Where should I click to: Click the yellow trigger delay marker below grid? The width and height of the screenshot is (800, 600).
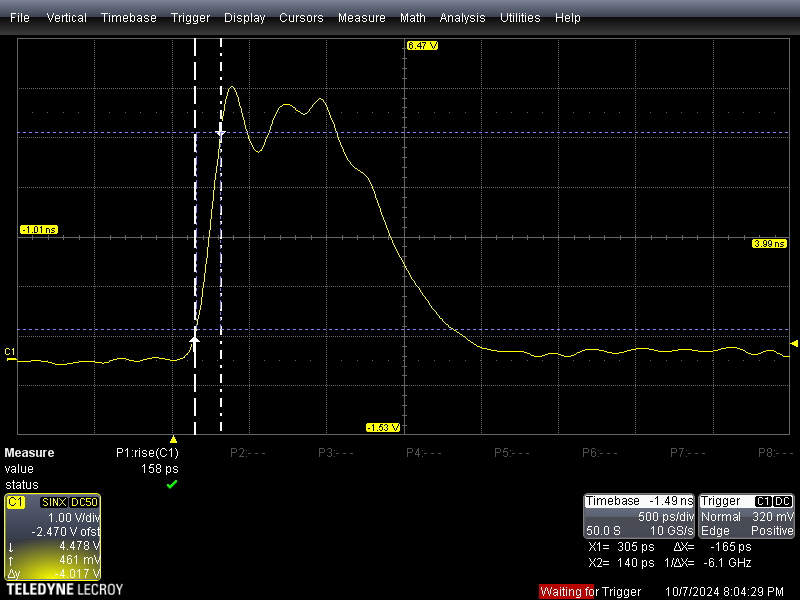click(174, 439)
